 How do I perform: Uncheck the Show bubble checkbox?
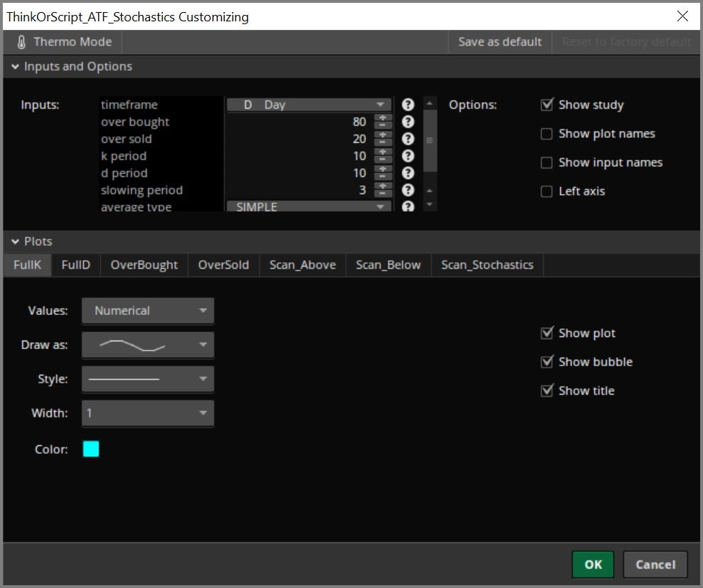click(546, 362)
